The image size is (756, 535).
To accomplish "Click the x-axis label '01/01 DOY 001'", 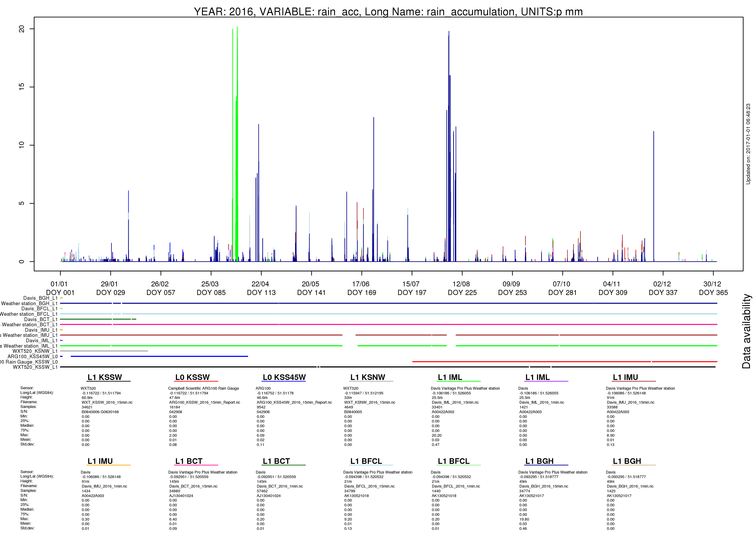I will [x=60, y=288].
